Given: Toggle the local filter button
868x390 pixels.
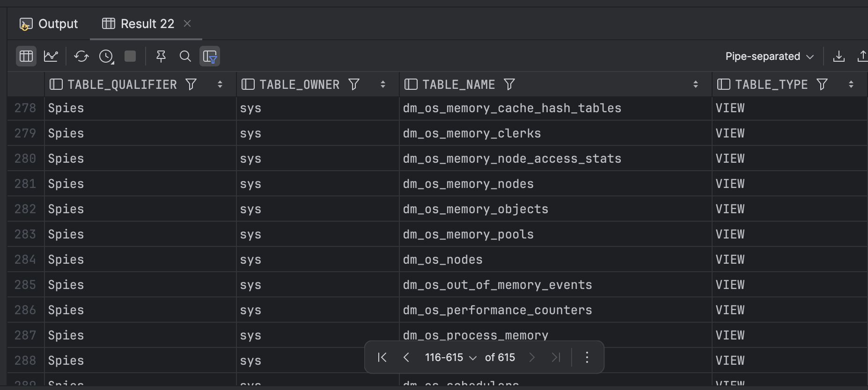Looking at the screenshot, I should 210,57.
